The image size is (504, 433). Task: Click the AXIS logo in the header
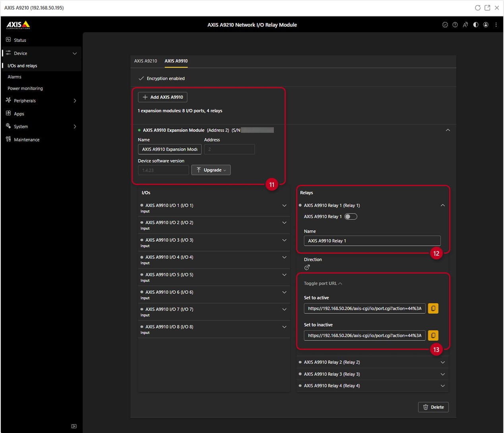(x=18, y=25)
